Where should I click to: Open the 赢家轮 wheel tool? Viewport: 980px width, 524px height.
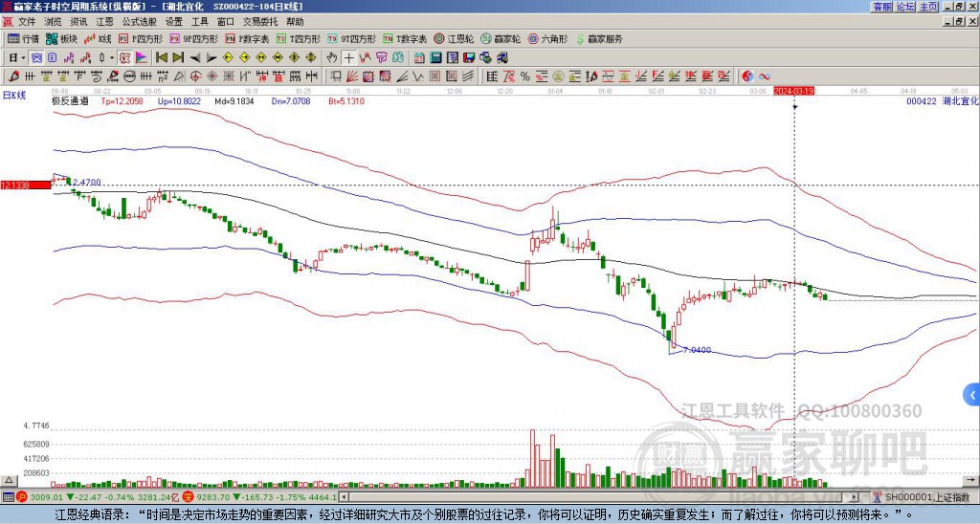(501, 38)
